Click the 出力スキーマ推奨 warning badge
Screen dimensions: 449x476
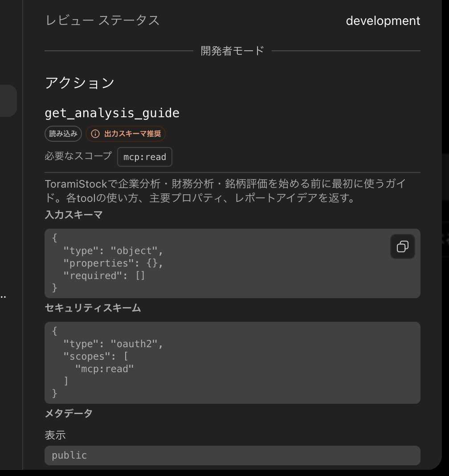(x=126, y=134)
